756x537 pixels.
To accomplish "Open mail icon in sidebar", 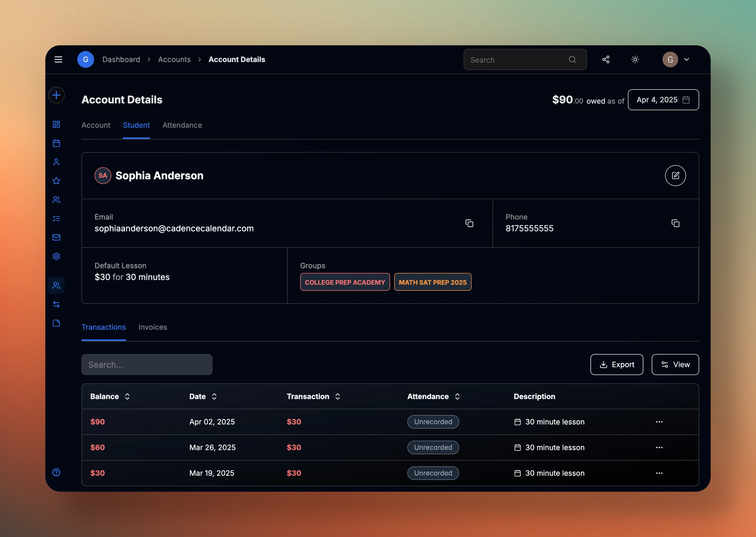I will pyautogui.click(x=56, y=237).
